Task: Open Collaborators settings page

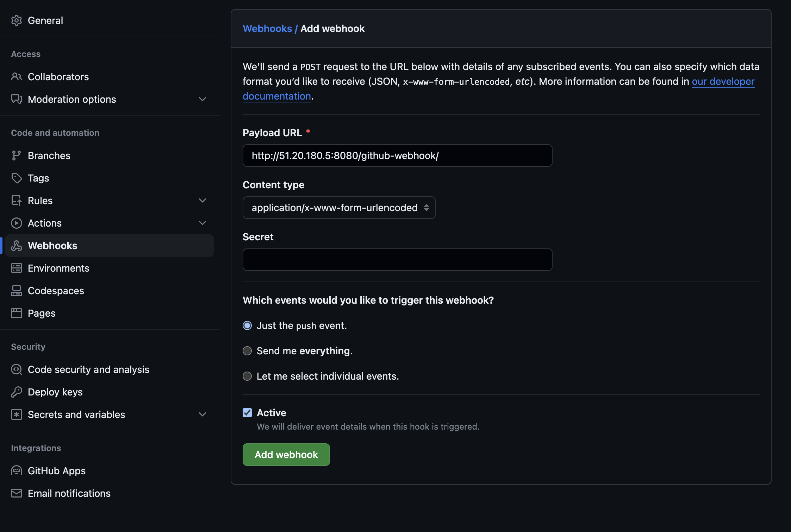Action: (58, 77)
